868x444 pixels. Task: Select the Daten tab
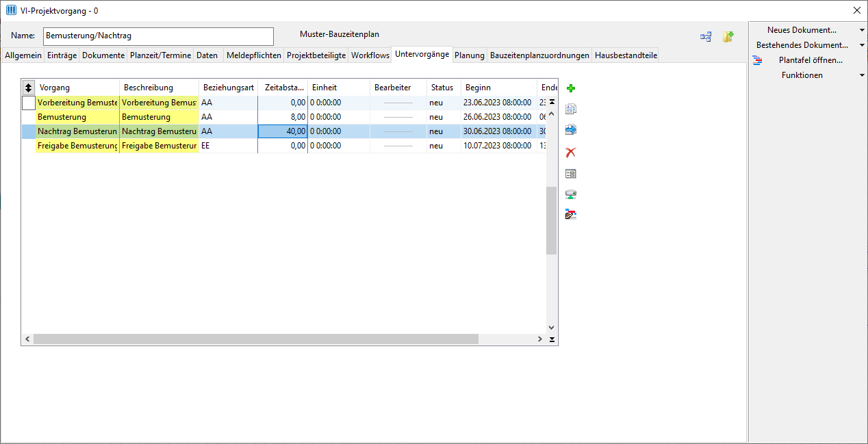click(x=207, y=55)
